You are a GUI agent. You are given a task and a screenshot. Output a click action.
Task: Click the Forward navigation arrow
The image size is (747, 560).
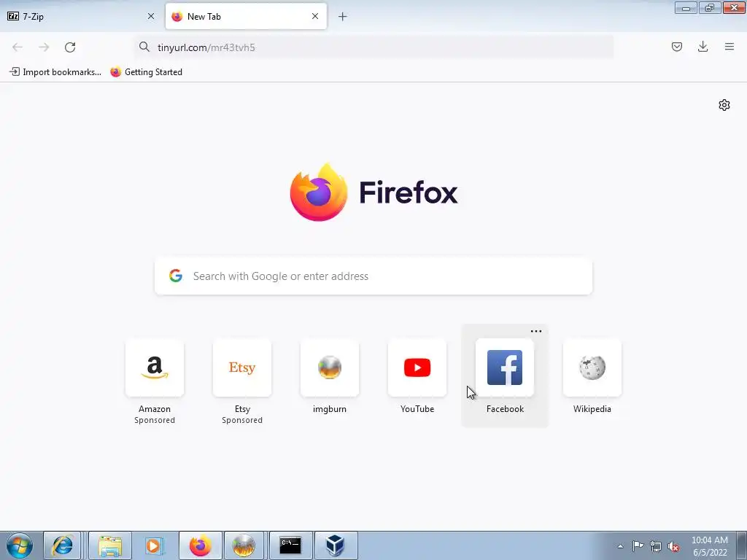(44, 47)
